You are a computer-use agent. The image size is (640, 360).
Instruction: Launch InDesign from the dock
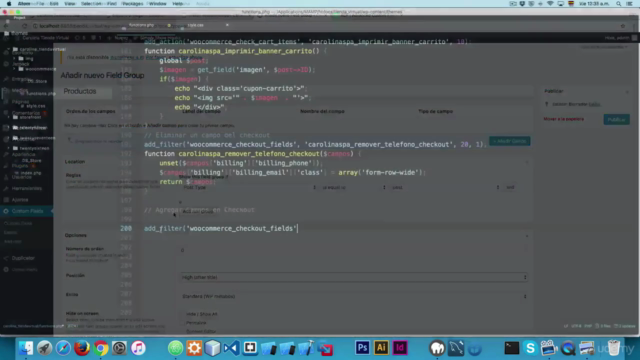coord(400,348)
